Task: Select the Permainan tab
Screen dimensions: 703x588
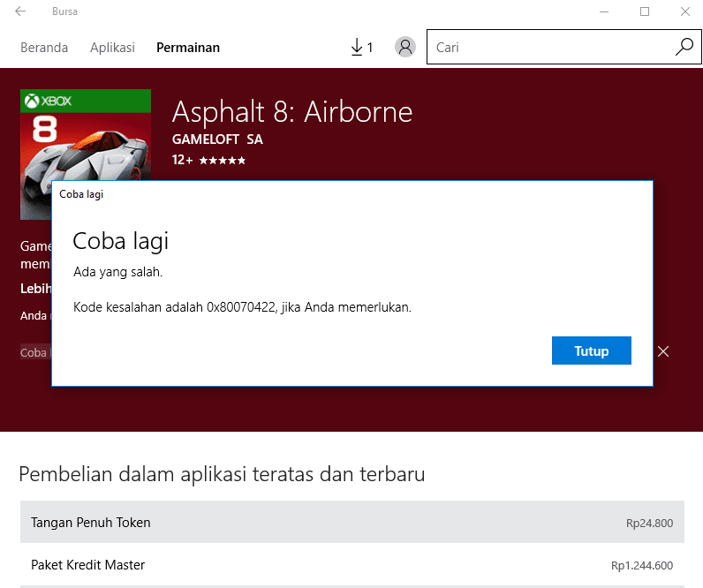Action: (x=188, y=48)
